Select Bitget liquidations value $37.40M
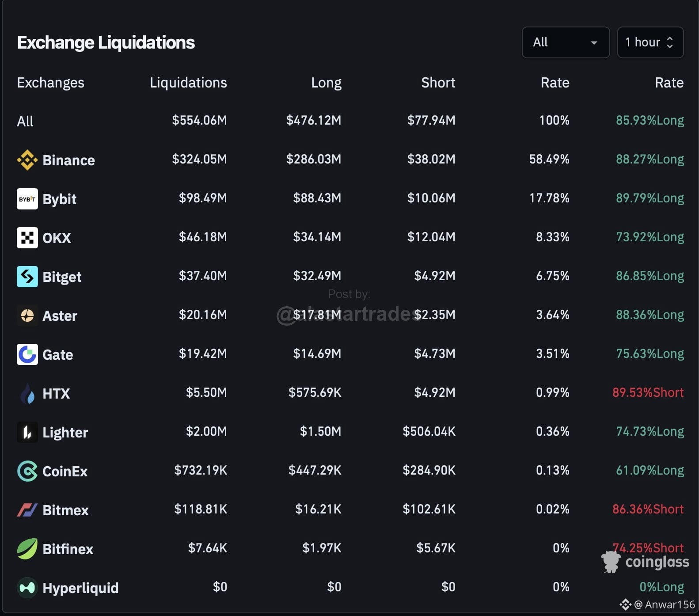699x616 pixels. click(x=203, y=276)
